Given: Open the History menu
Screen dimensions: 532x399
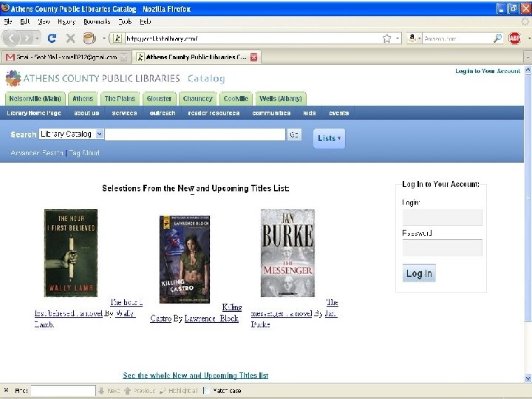Looking at the screenshot, I should point(66,21).
